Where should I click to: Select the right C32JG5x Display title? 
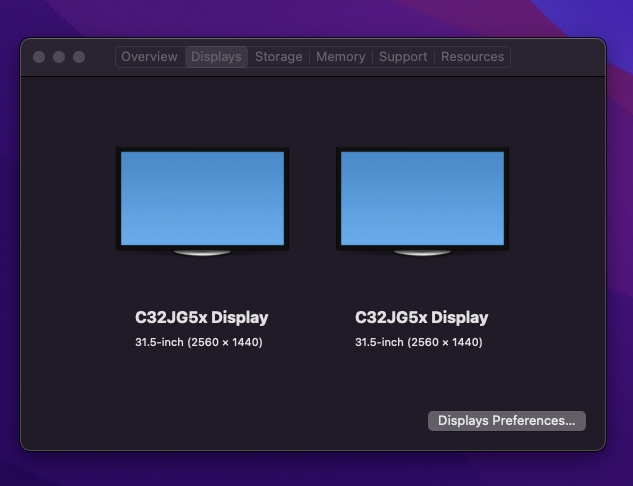[x=421, y=318]
